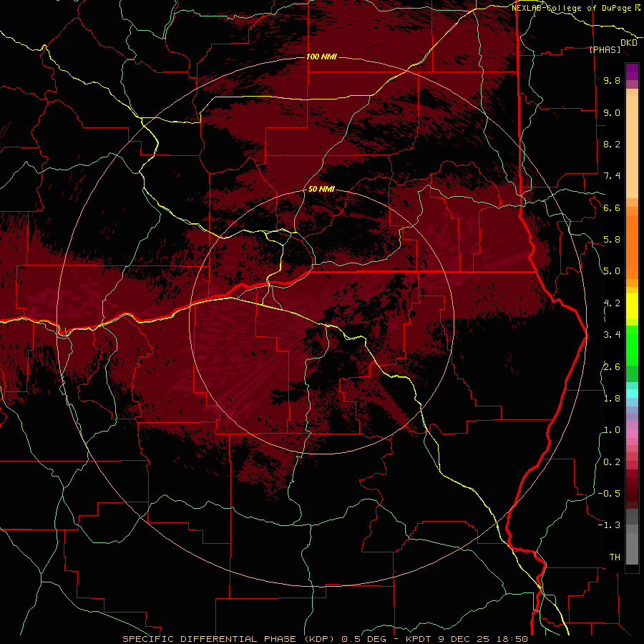Select the -1.3 legend value
Viewport: 644px width, 644px height.
[609, 525]
